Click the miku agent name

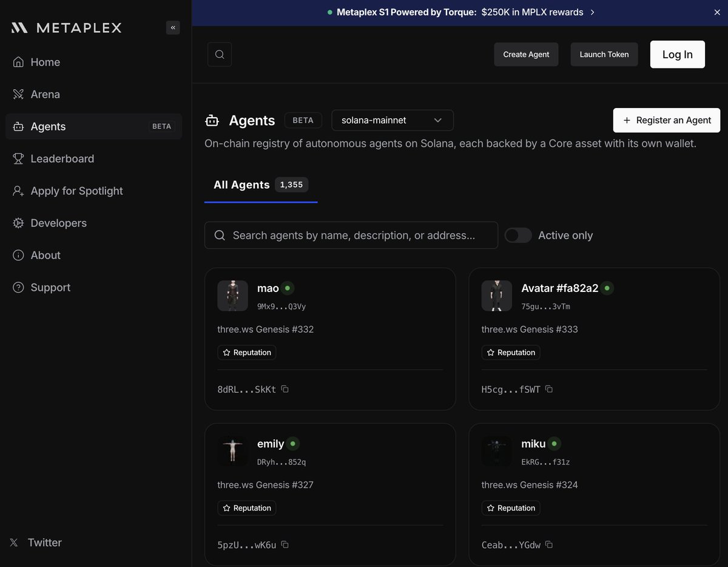[533, 444]
